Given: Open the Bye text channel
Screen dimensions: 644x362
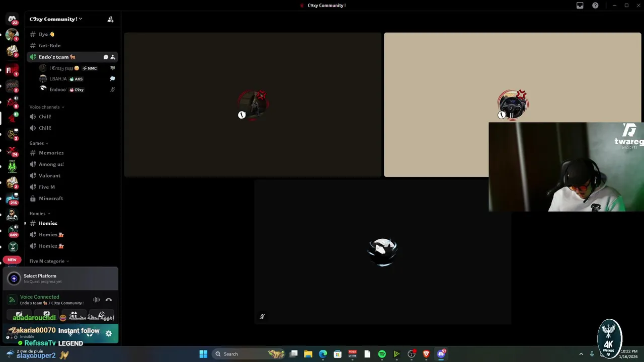Looking at the screenshot, I should 72,34.
